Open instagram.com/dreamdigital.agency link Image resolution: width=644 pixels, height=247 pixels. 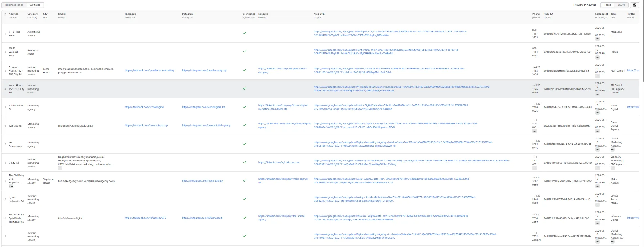[x=206, y=125]
